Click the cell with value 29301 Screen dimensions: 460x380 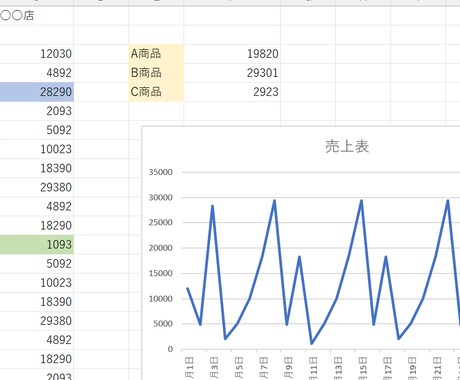coord(232,73)
